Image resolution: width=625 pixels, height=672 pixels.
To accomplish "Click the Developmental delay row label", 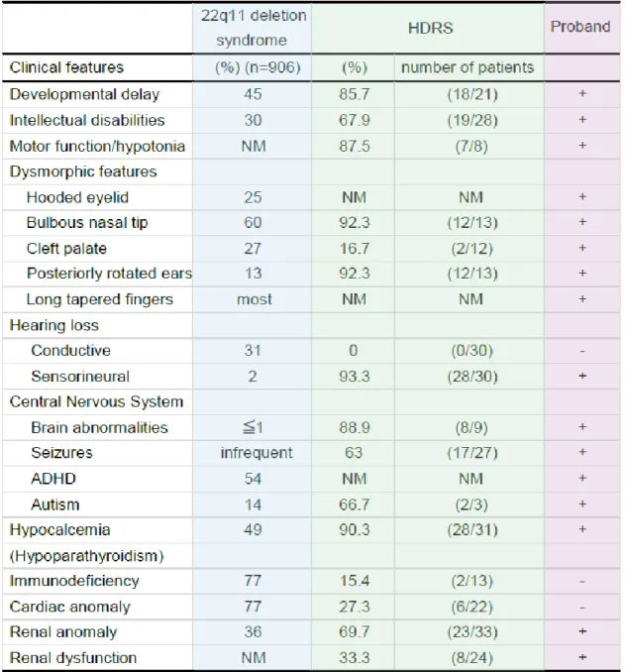I will (84, 94).
